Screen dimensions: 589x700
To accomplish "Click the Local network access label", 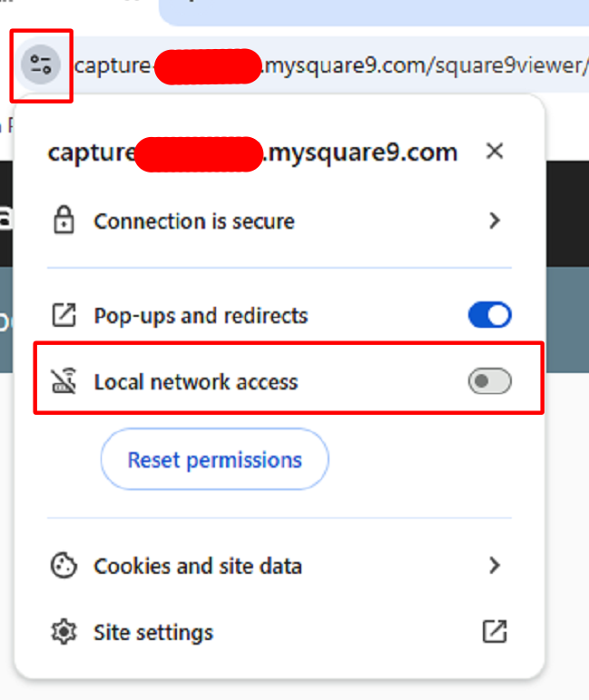I will (196, 382).
